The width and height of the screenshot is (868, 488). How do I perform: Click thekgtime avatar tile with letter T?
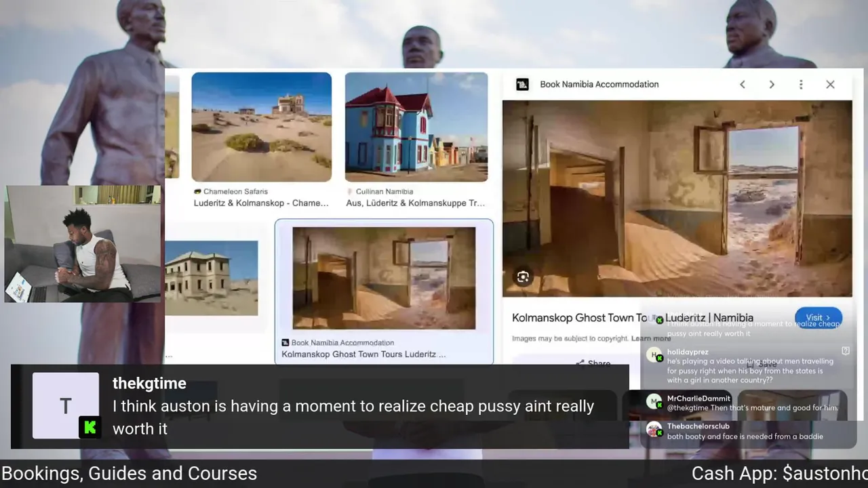click(x=66, y=405)
